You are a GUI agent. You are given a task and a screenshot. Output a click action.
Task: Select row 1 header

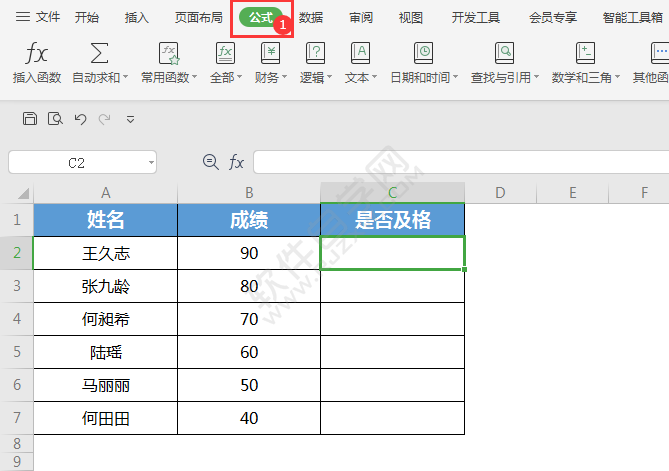click(17, 220)
